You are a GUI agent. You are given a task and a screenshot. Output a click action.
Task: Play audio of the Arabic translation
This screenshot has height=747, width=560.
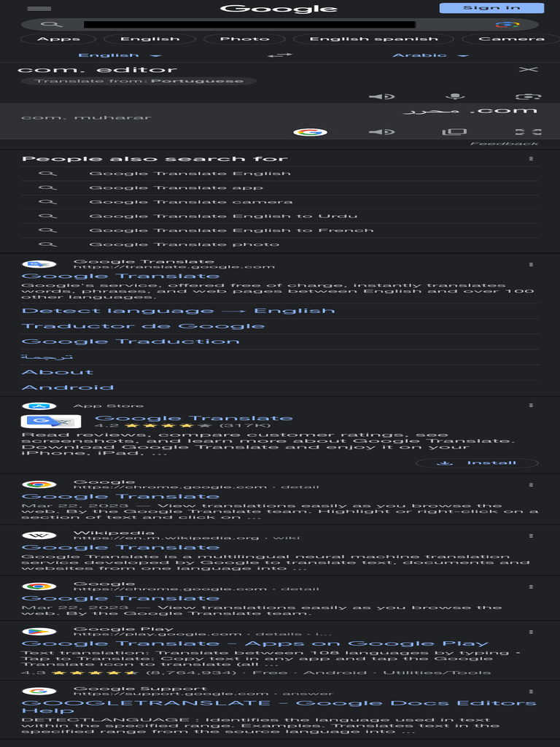tap(382, 132)
